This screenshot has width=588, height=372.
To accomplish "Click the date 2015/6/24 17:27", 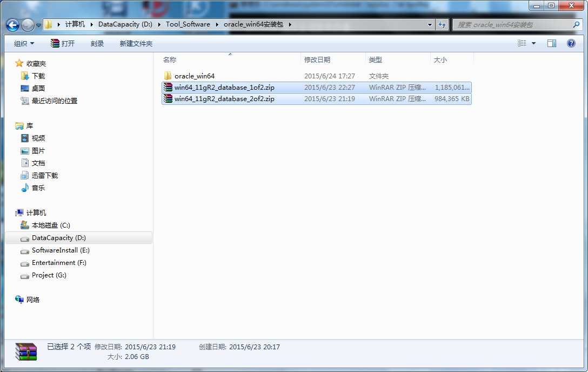I will pyautogui.click(x=330, y=76).
